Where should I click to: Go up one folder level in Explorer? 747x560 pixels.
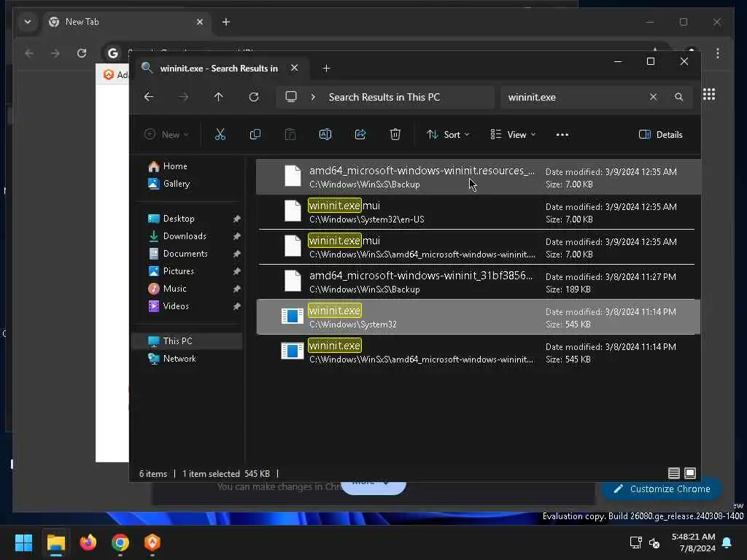point(219,97)
